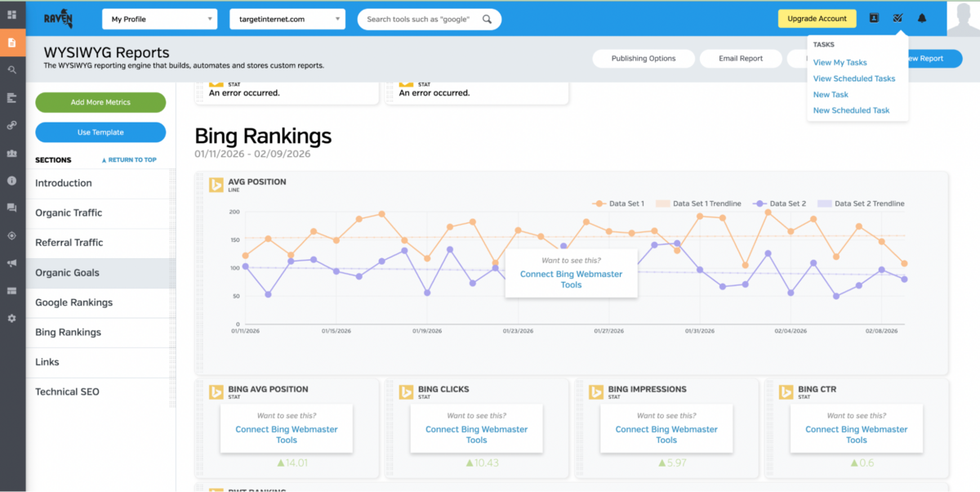Go to Google Rankings section
This screenshot has height=492, width=980.
(100, 302)
